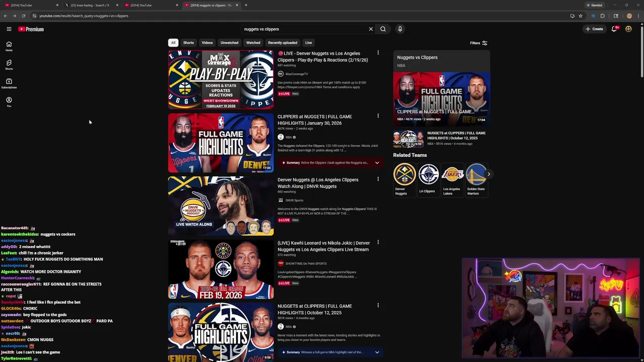Open Shorts in the sidebar
This screenshot has width=644, height=362.
pos(9,65)
